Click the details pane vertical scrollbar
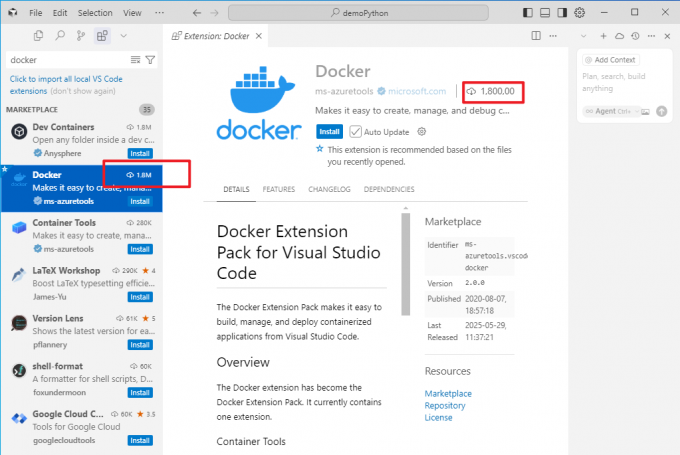Screen dimensions: 680x455 pyautogui.click(x=405, y=264)
